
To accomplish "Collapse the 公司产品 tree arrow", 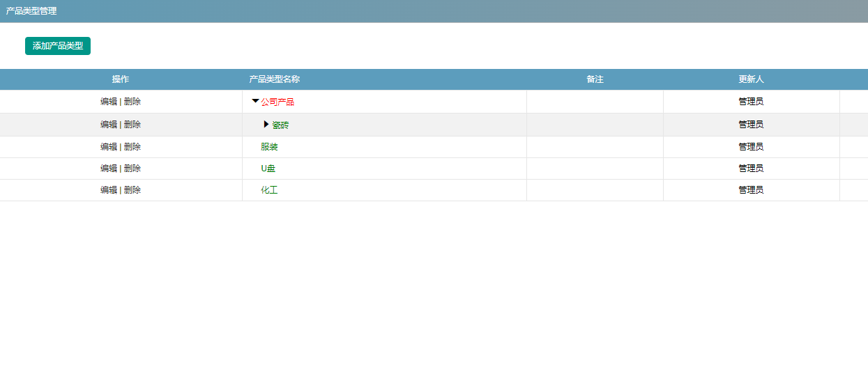I will (255, 101).
